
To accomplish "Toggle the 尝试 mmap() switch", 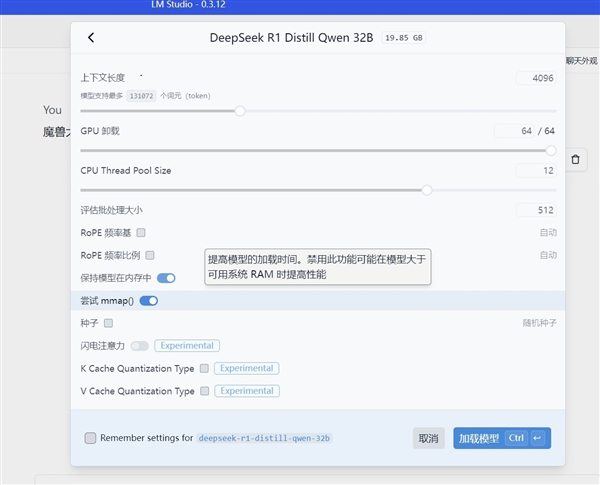I will tap(149, 301).
